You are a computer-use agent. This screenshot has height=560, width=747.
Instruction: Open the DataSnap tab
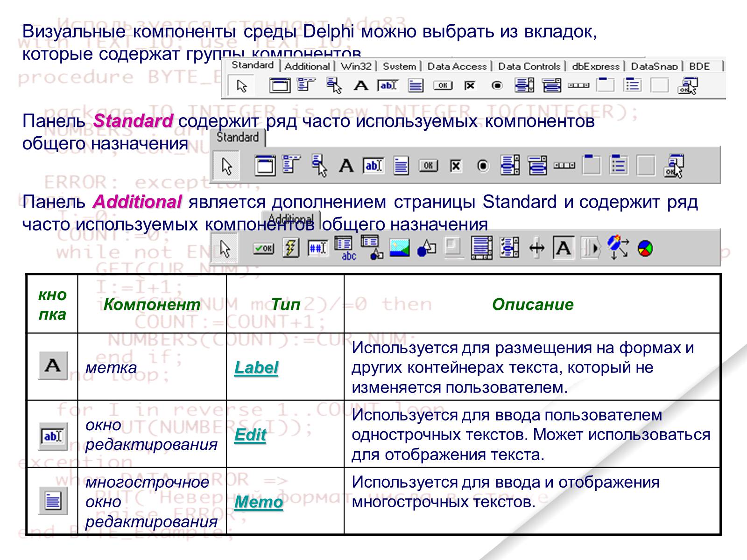point(654,66)
